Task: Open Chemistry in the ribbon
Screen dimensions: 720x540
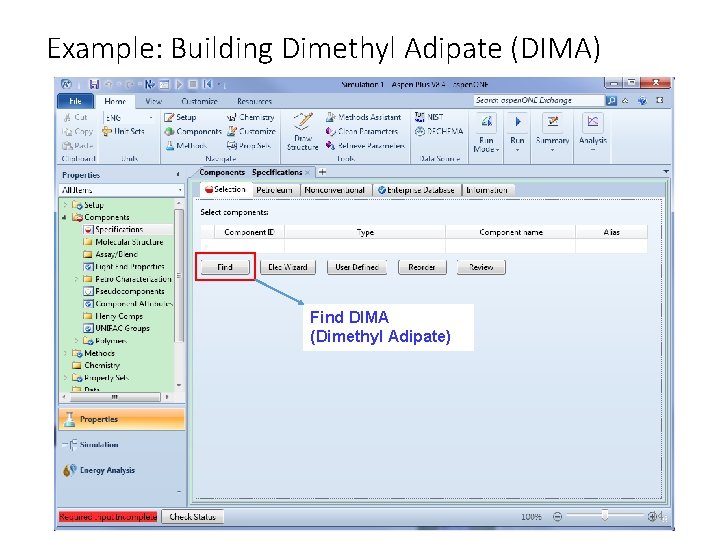Action: (251, 118)
